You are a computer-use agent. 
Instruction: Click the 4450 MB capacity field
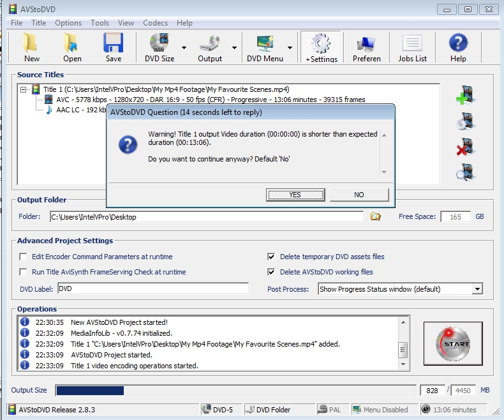[463, 391]
